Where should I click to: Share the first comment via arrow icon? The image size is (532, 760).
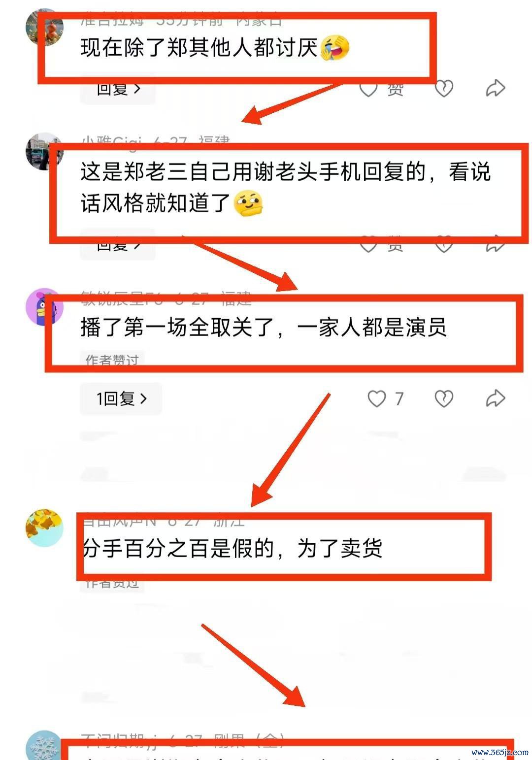click(x=495, y=88)
